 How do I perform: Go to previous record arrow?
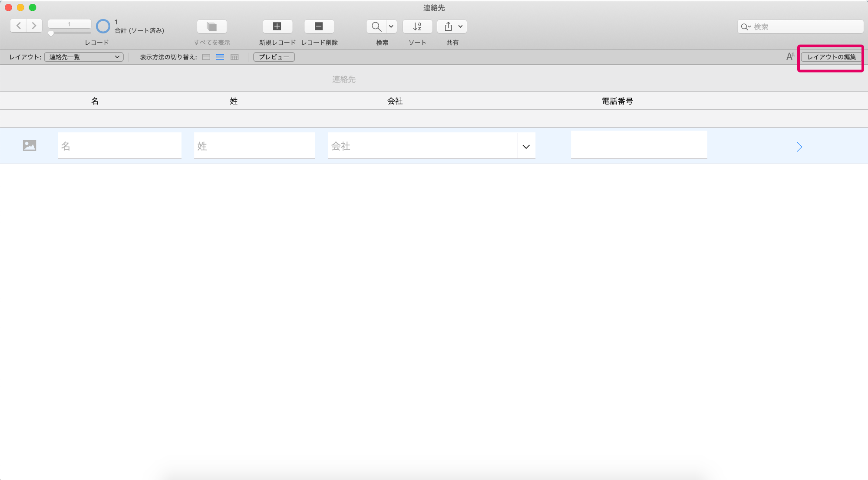click(18, 26)
